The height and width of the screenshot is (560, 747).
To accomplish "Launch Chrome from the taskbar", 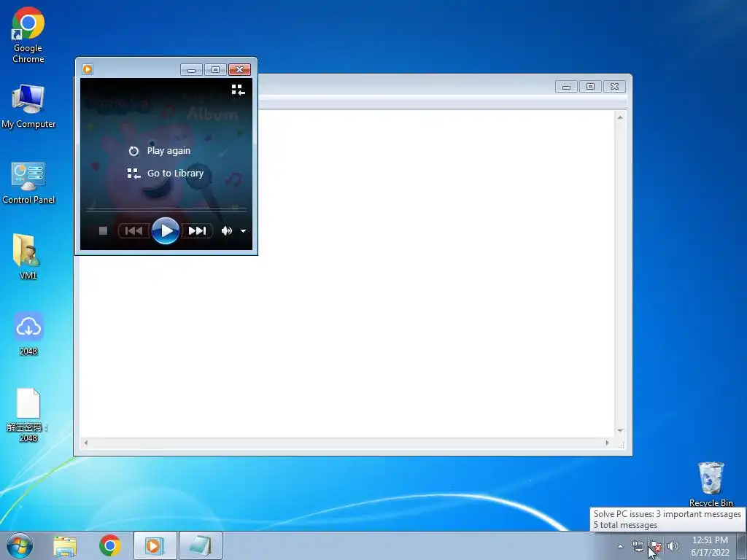I will 110,545.
